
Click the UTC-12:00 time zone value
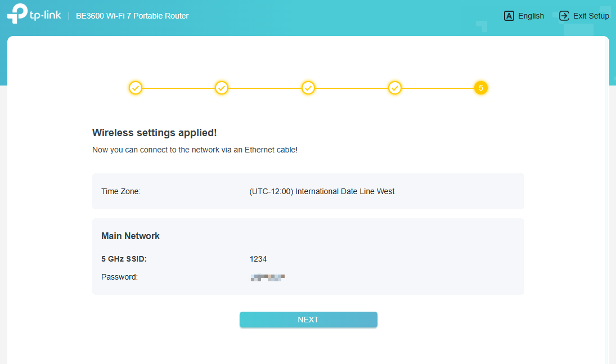tap(322, 191)
